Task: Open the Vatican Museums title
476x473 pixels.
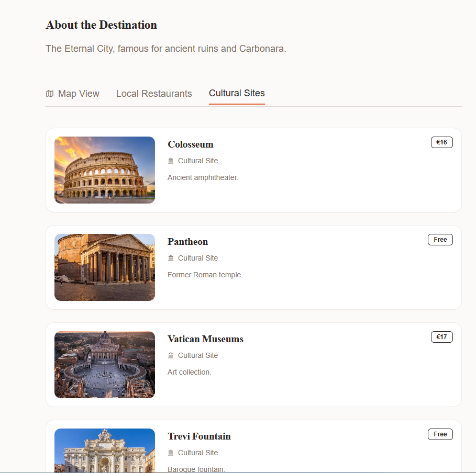Action: click(x=205, y=339)
